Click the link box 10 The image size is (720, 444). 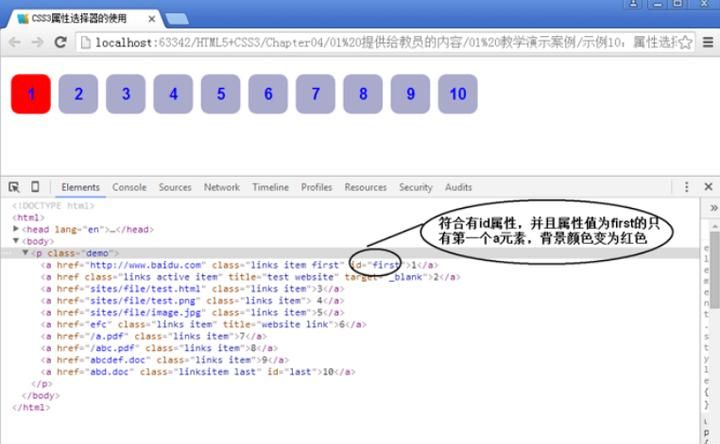tap(458, 94)
